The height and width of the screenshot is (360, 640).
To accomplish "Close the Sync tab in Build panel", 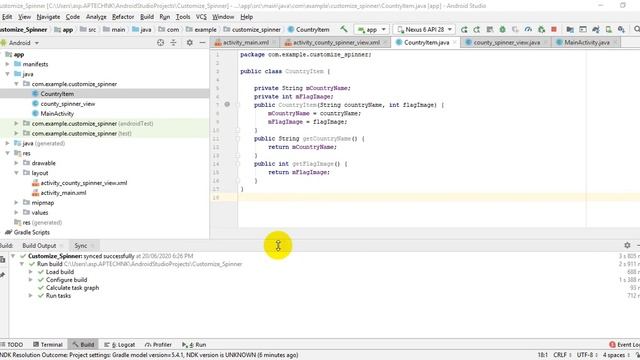I will point(93,246).
